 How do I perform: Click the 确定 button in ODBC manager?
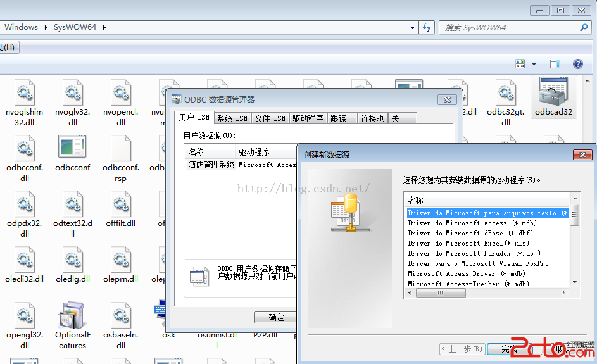point(276,317)
